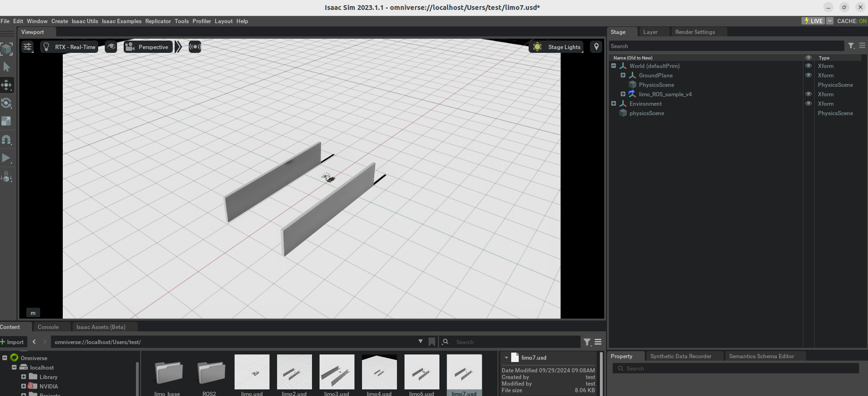
Task: Open the LIVE dropdown arrow
Action: click(x=829, y=21)
